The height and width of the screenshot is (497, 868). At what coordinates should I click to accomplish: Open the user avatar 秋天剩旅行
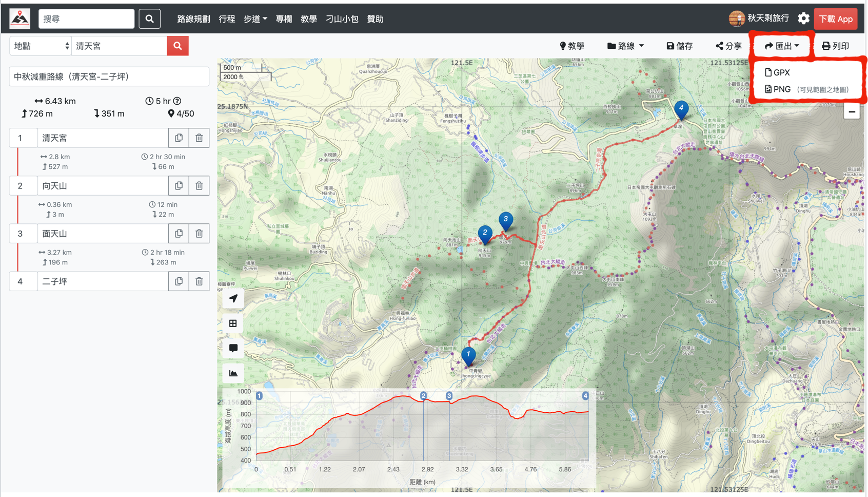pyautogui.click(x=759, y=18)
